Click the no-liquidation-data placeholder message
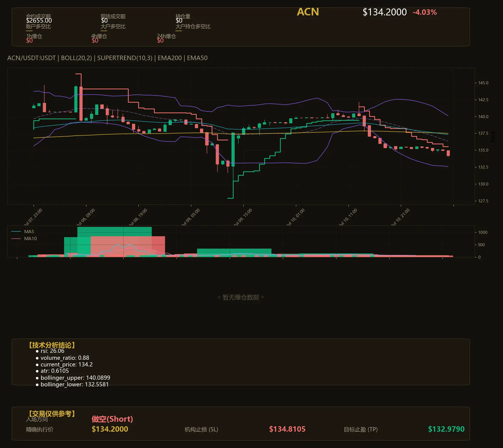503x448 pixels. pos(241,297)
